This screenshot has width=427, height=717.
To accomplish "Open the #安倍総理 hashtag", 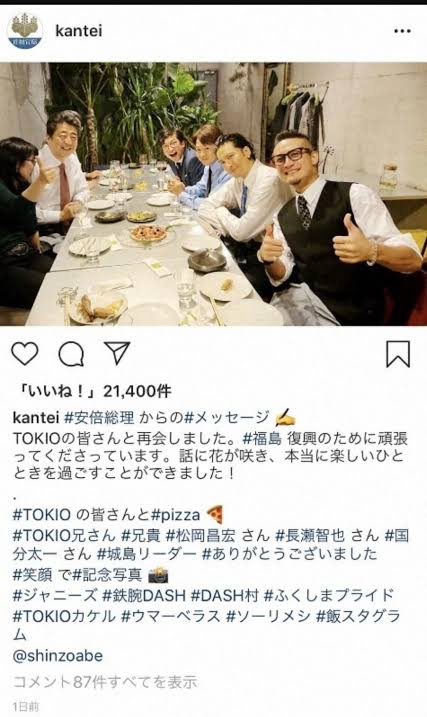I will (99, 417).
